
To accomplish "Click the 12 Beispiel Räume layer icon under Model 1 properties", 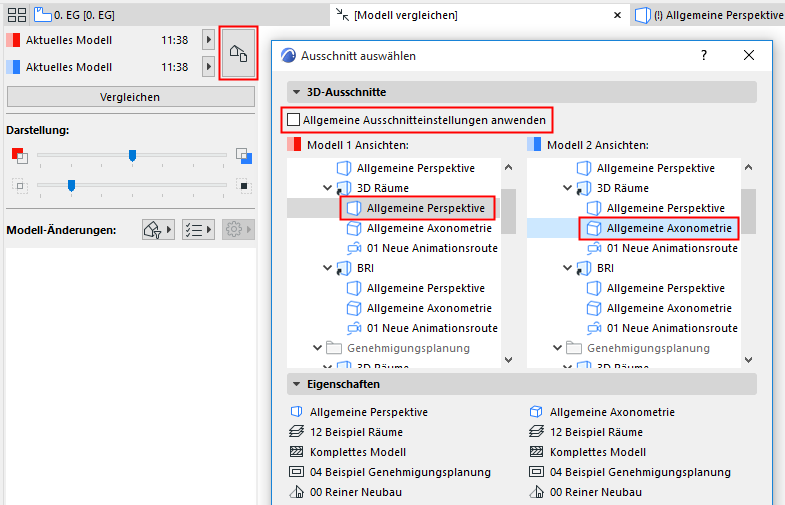I will 296,431.
